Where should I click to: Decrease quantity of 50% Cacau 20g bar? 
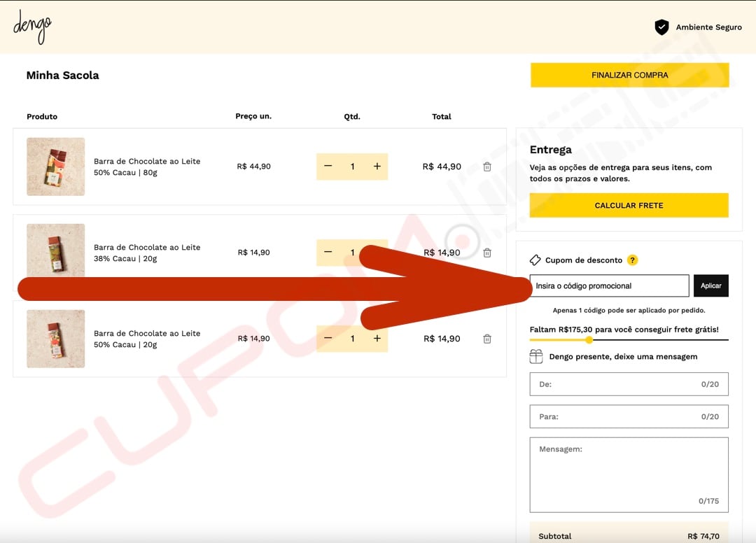point(328,338)
